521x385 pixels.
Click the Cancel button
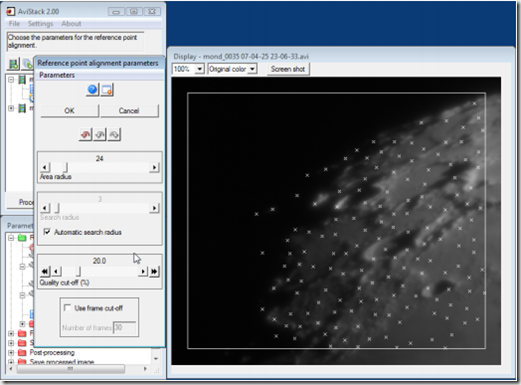tap(129, 111)
